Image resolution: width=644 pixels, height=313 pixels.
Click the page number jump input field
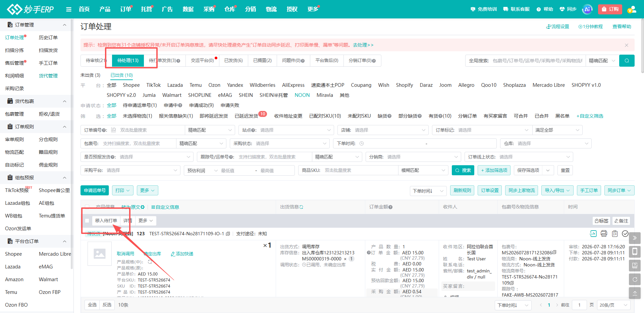[579, 305]
